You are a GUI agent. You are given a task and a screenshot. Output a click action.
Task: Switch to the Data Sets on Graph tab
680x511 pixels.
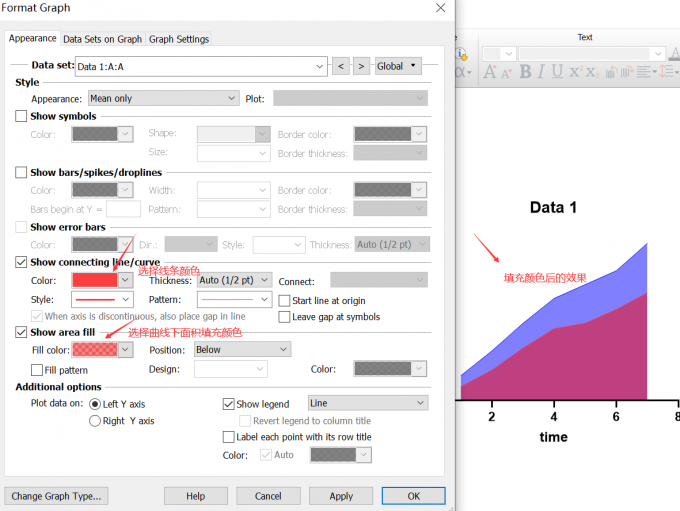click(x=102, y=39)
